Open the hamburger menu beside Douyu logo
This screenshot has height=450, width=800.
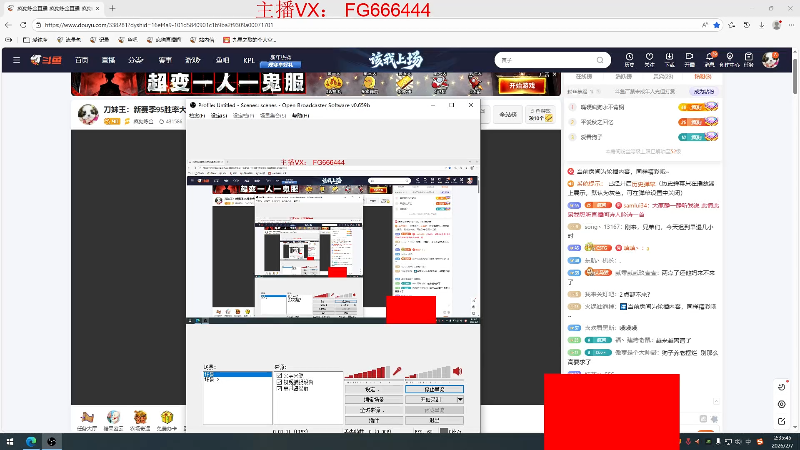[x=16, y=60]
